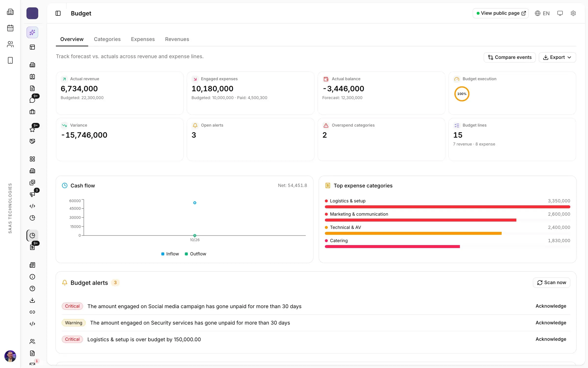Open the AI sparkle assistant icon
The image size is (588, 368).
pyautogui.click(x=32, y=32)
